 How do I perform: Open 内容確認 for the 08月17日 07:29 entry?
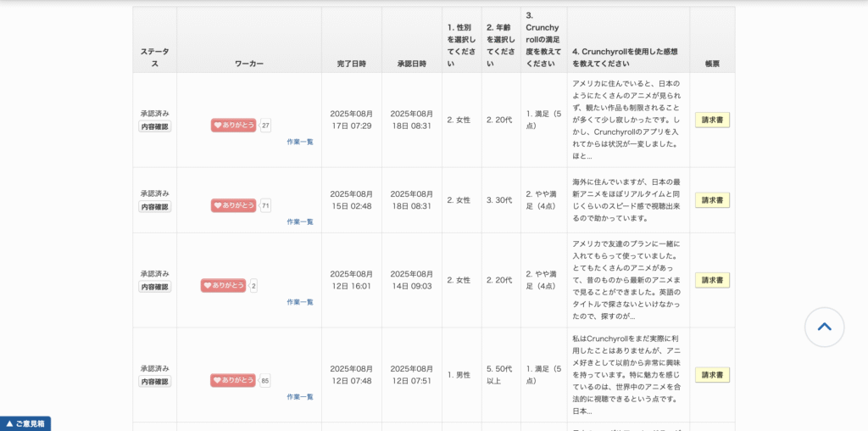tap(155, 126)
